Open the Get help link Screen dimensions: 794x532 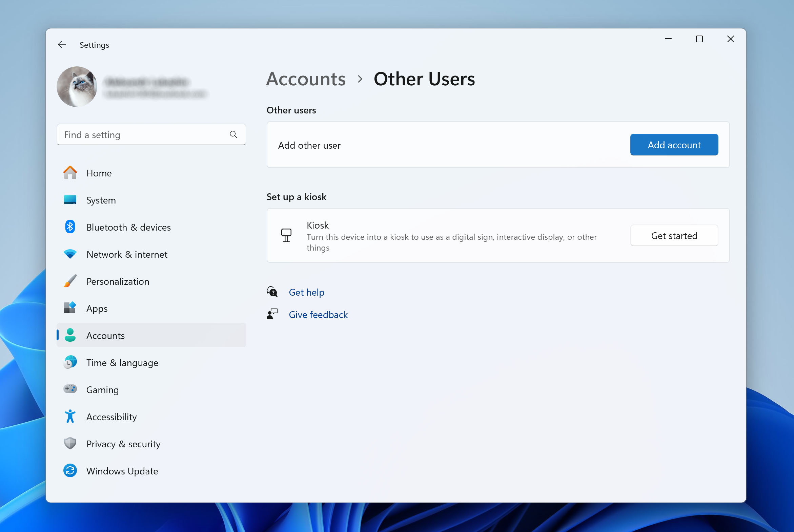click(x=307, y=292)
